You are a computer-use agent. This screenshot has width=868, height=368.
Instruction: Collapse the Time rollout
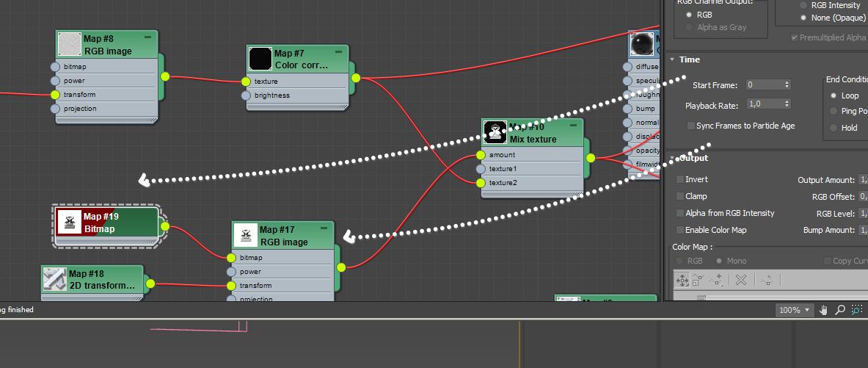click(x=672, y=59)
